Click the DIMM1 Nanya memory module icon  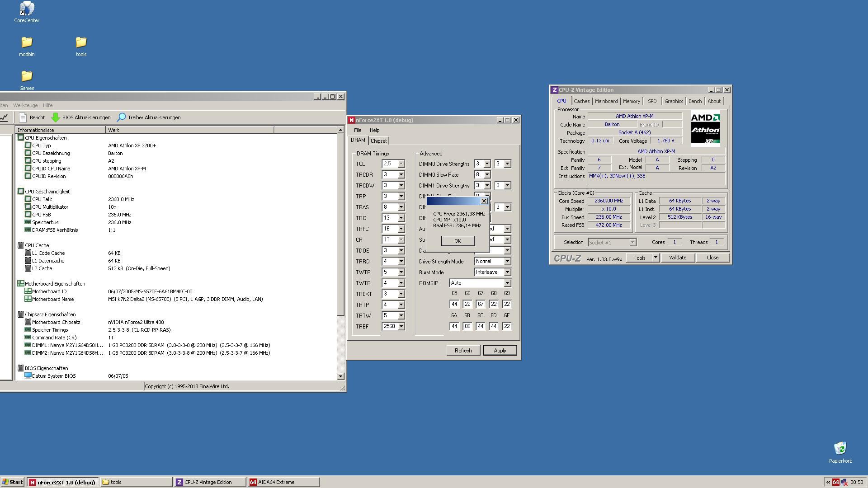[x=28, y=345]
